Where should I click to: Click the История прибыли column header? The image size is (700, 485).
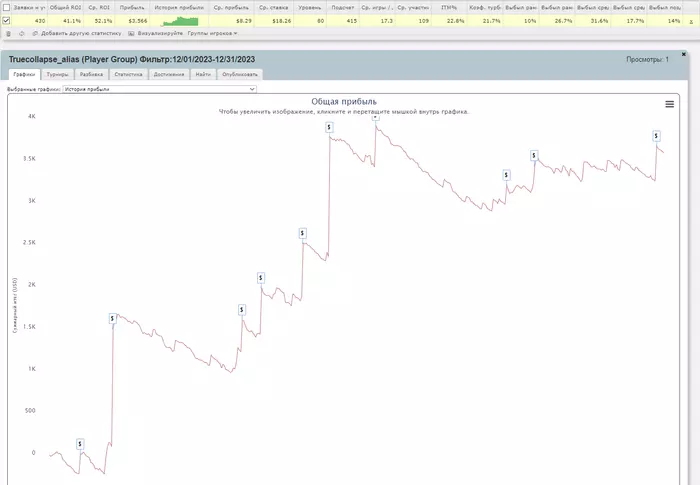[179, 8]
